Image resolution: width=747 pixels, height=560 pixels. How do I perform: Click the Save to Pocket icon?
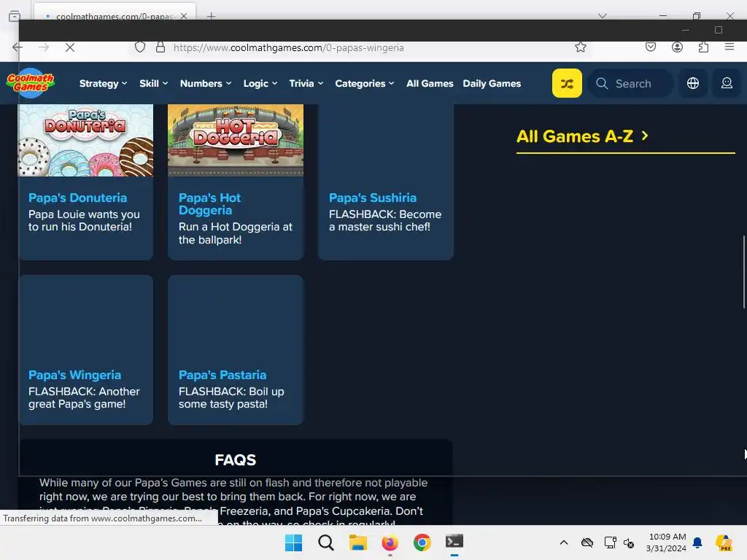click(x=651, y=47)
